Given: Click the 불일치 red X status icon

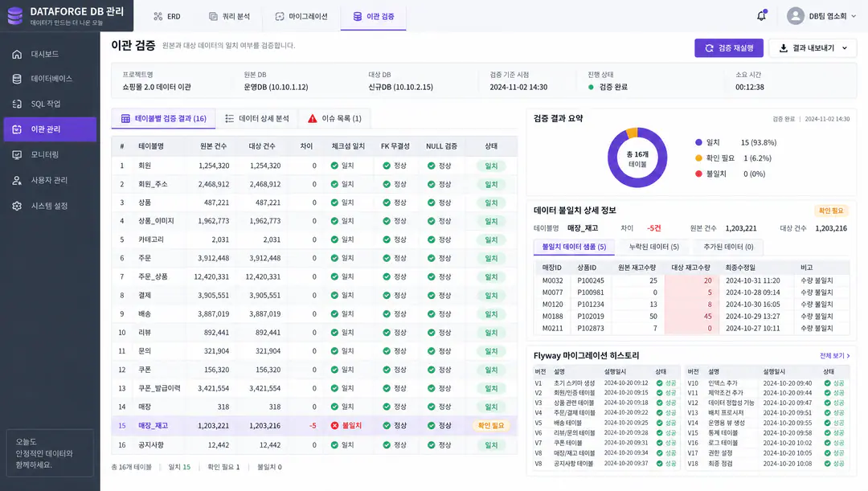Looking at the screenshot, I should coord(334,426).
